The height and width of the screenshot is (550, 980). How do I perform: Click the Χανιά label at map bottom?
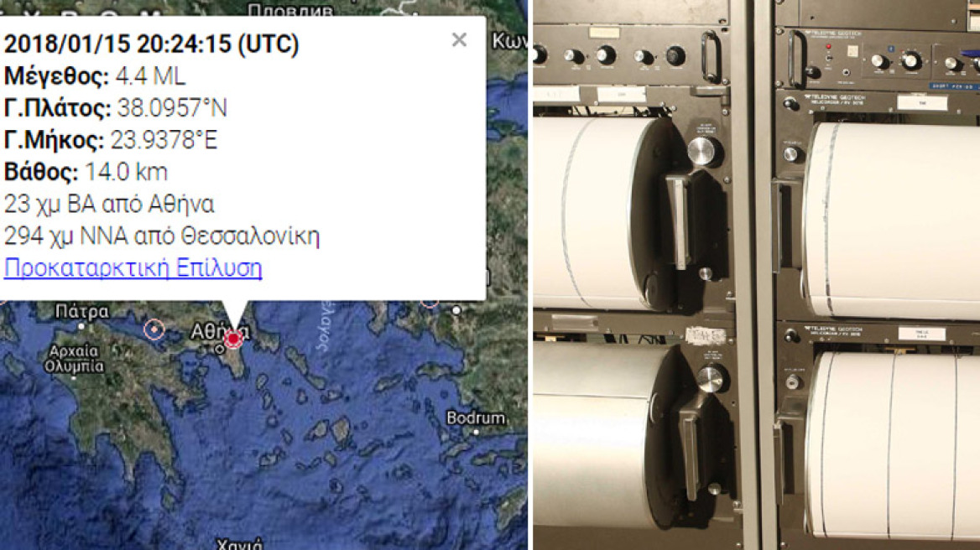click(x=240, y=544)
